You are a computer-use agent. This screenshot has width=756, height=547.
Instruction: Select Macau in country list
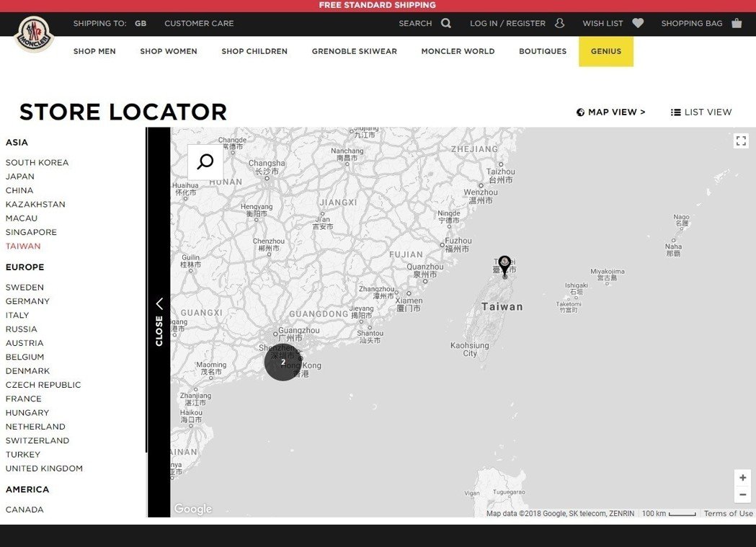[21, 218]
